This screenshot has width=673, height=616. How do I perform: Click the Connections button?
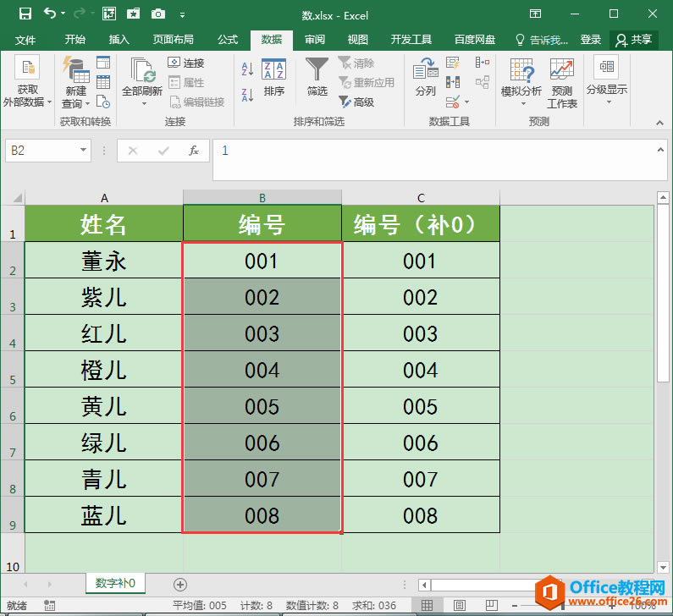click(186, 63)
